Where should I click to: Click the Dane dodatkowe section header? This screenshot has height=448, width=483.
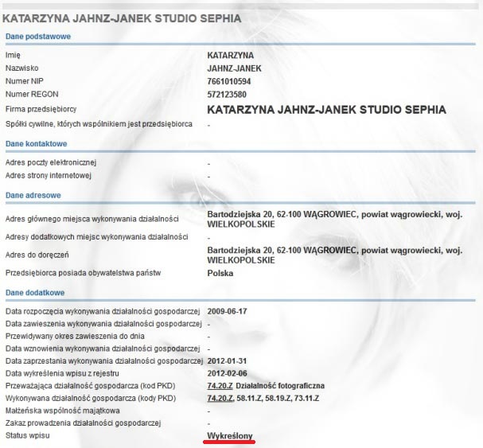click(x=35, y=293)
